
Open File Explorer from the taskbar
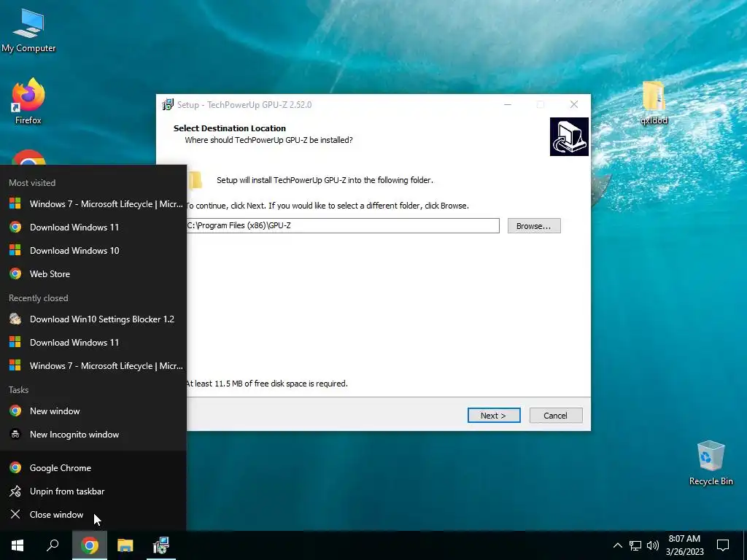click(125, 545)
